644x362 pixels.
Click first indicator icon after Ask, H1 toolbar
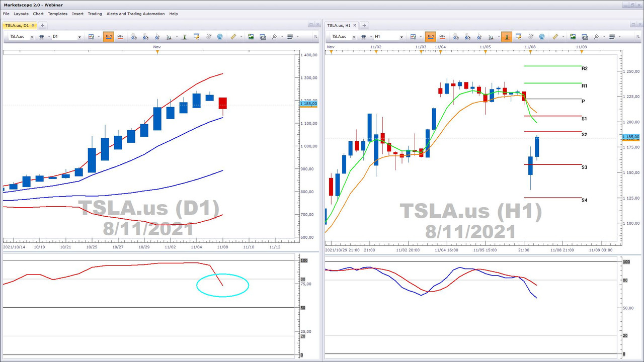tap(456, 37)
